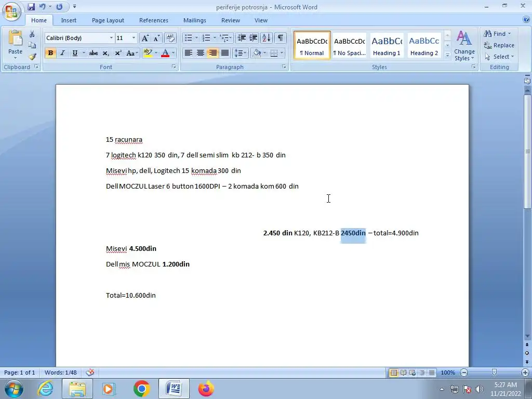Viewport: 532px width, 399px height.
Task: Open the Review tab
Action: pos(231,20)
